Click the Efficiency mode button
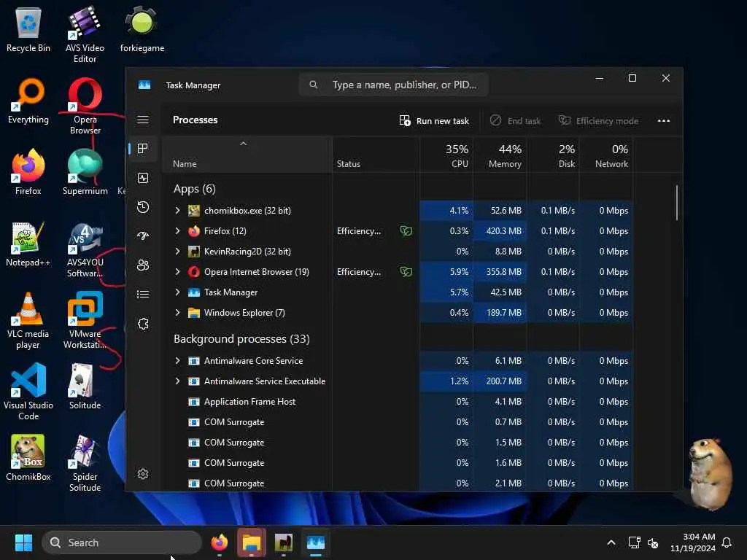Viewport: 747px width, 560px height. 598,121
